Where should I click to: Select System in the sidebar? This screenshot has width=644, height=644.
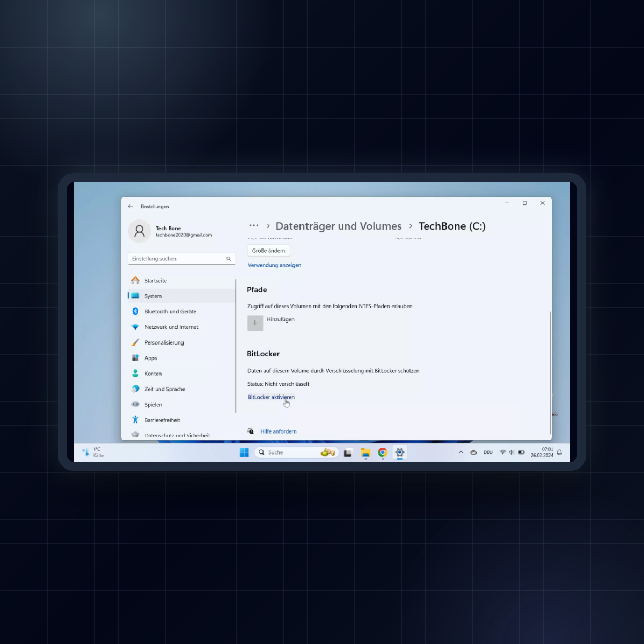[181, 296]
